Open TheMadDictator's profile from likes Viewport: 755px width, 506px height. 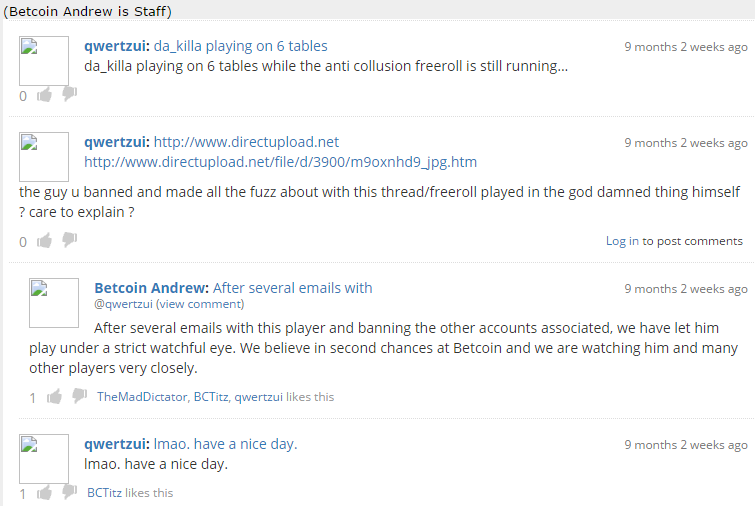(142, 397)
